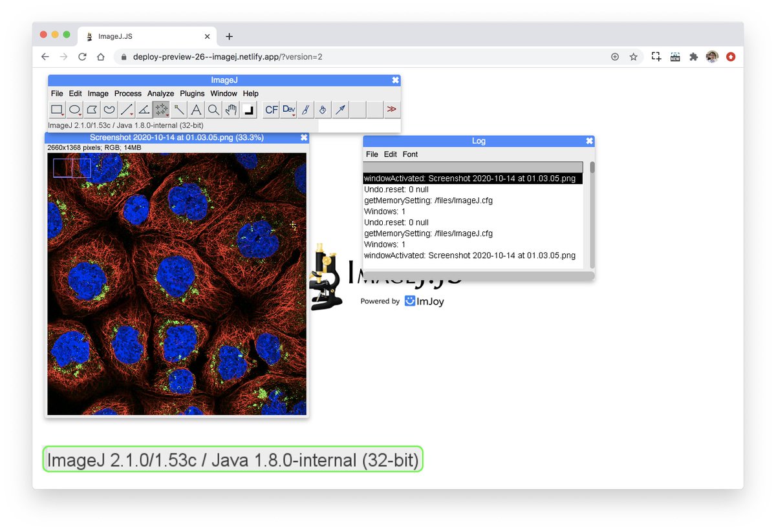Open the Plugins menu

click(x=192, y=94)
